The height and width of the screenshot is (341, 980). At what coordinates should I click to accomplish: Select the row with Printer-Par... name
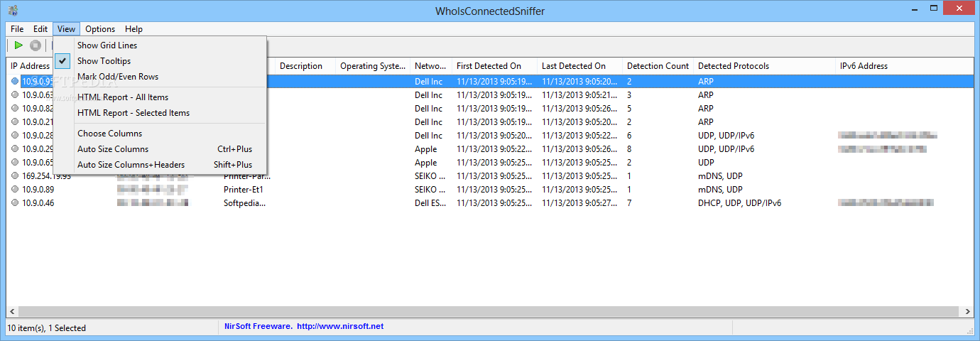click(x=247, y=176)
